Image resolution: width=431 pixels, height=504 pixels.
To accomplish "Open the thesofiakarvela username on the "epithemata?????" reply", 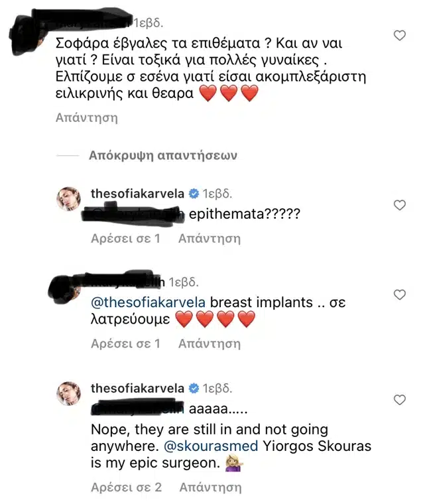I will (x=136, y=194).
